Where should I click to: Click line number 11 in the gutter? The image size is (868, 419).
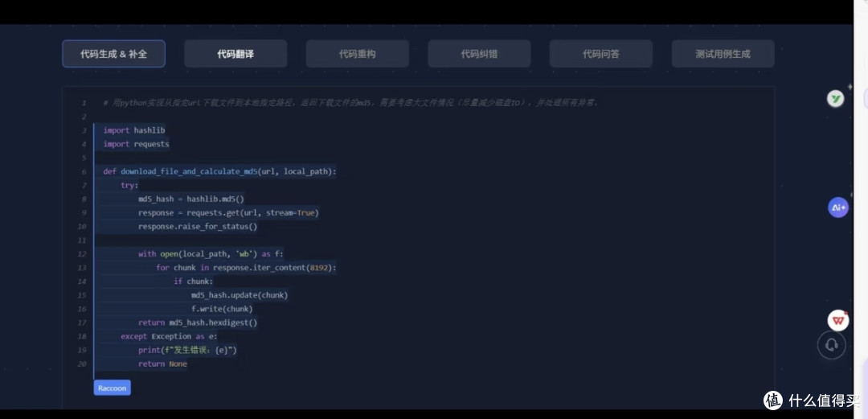83,240
